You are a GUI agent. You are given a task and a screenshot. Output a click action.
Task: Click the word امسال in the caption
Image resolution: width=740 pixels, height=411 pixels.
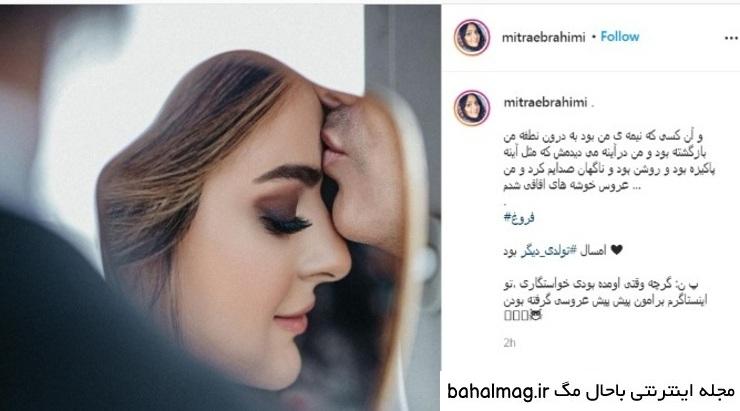(592, 251)
